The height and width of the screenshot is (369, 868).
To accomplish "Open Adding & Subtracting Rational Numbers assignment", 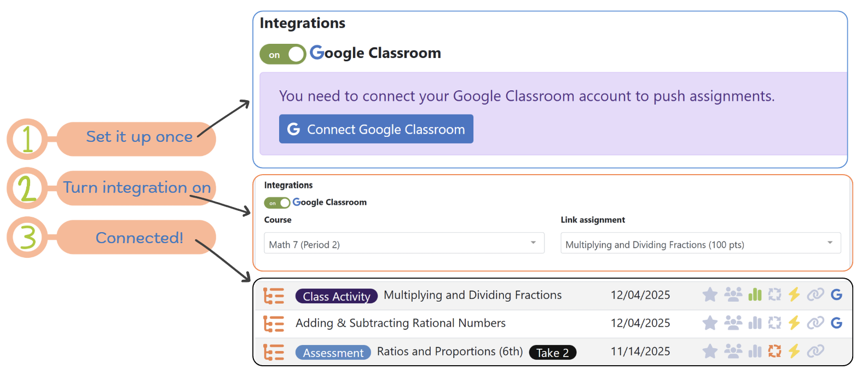I will (x=400, y=323).
